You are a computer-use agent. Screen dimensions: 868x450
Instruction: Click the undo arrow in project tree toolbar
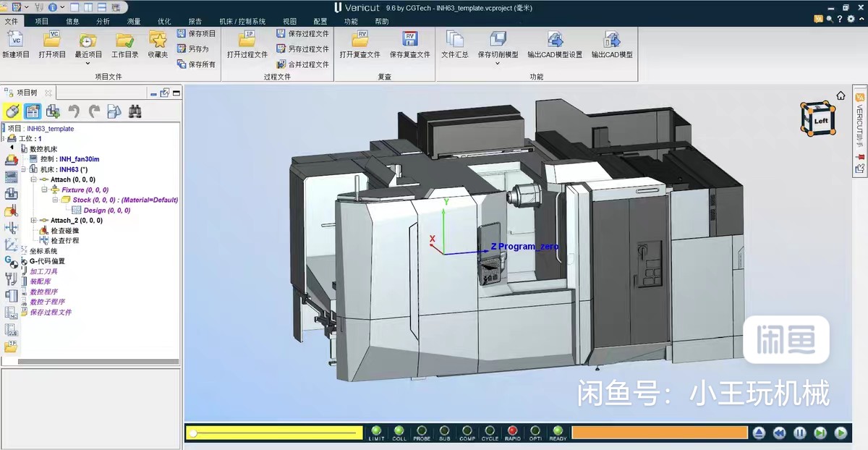[x=73, y=111]
